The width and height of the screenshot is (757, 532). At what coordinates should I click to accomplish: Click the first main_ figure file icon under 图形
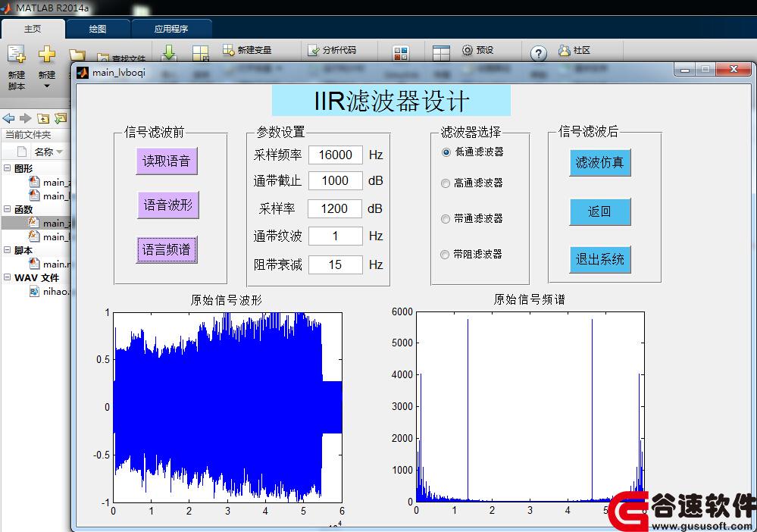click(34, 182)
